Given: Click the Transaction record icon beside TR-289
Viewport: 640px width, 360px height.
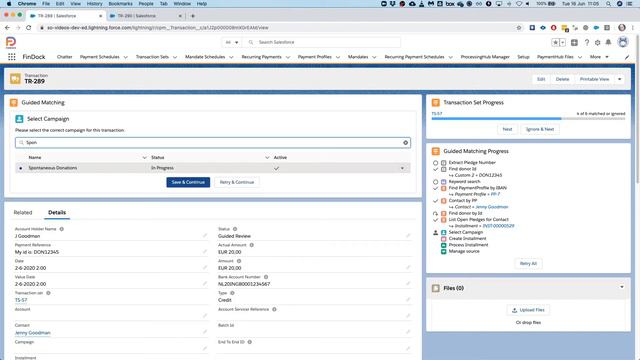Looking at the screenshot, I should coord(15,79).
